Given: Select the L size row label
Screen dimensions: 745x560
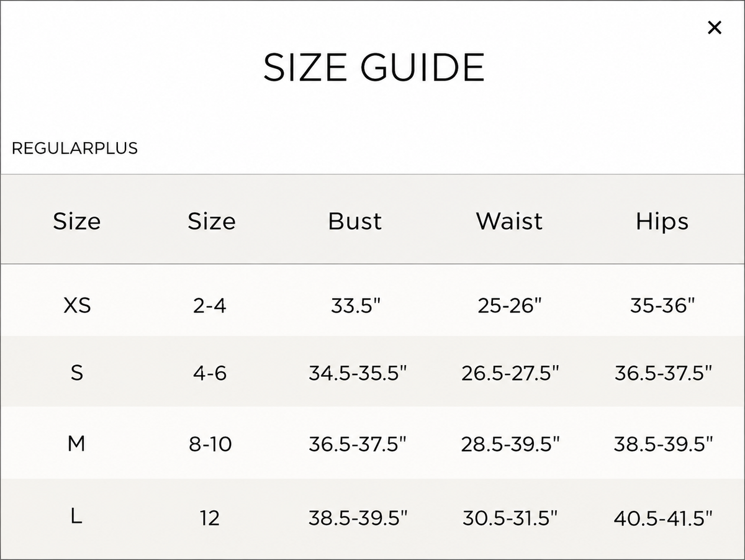Looking at the screenshot, I should pos(76,517).
